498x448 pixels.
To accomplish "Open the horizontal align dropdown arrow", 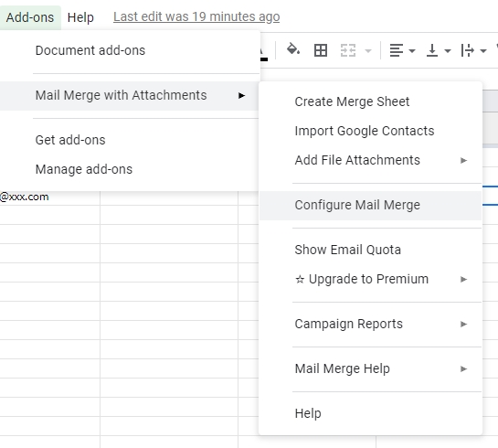I will click(412, 50).
